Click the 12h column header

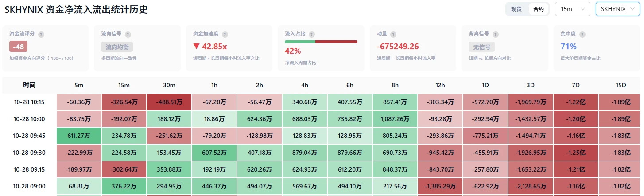pos(440,85)
